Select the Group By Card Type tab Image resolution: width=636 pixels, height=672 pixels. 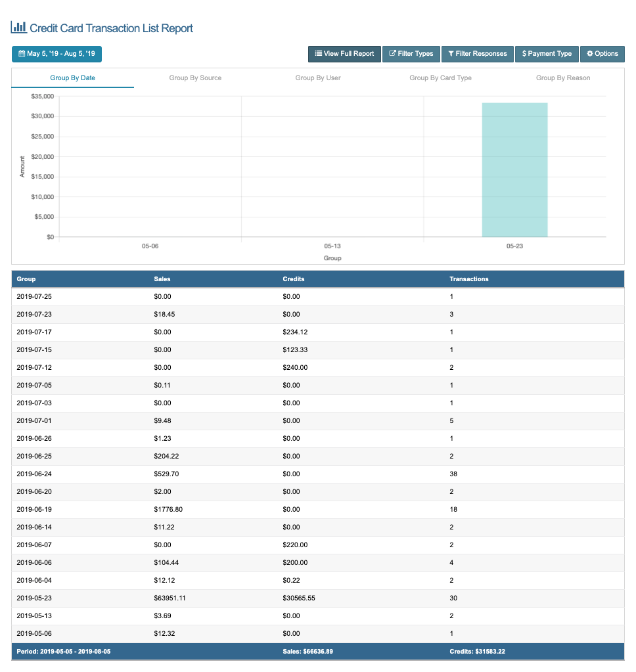point(440,78)
